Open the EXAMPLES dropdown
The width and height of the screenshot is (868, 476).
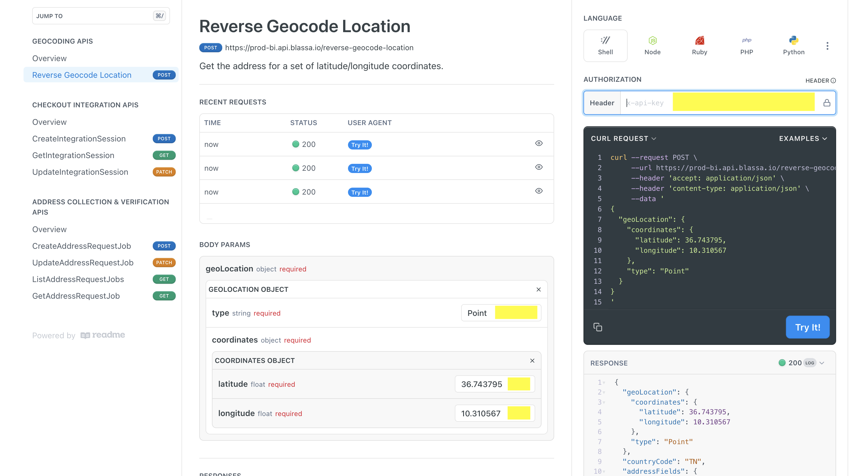coord(803,138)
